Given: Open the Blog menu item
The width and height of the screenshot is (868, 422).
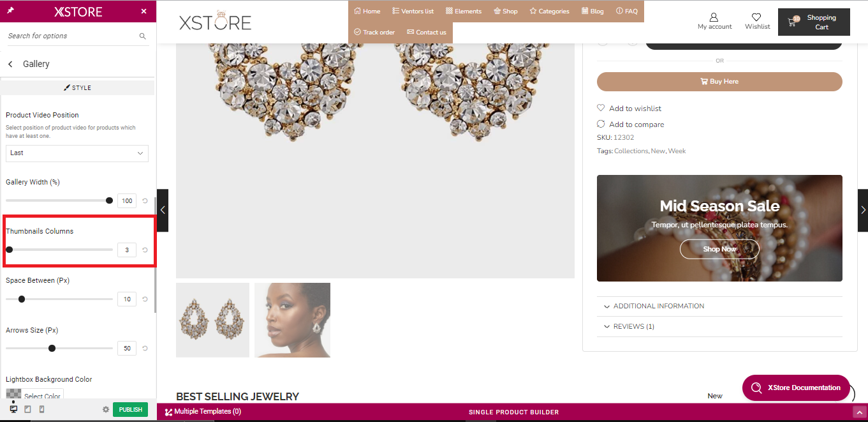Looking at the screenshot, I should coord(592,11).
